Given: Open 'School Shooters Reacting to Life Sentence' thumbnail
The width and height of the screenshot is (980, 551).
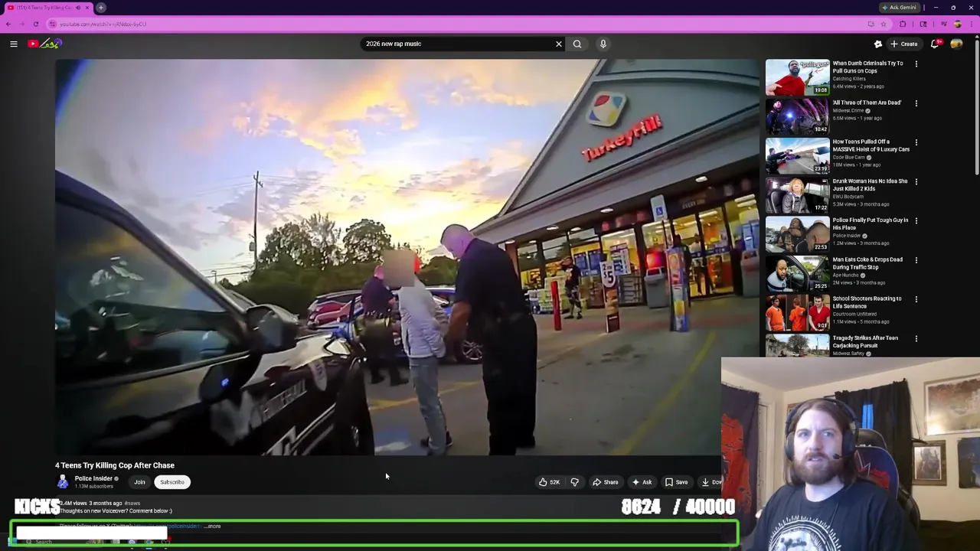Looking at the screenshot, I should click(797, 312).
